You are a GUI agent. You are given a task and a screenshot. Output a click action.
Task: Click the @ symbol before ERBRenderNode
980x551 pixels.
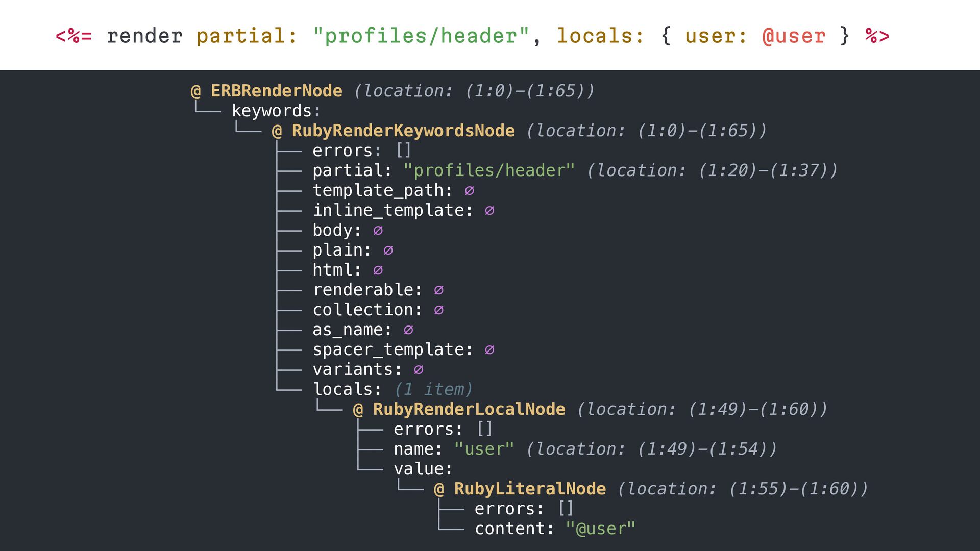196,91
